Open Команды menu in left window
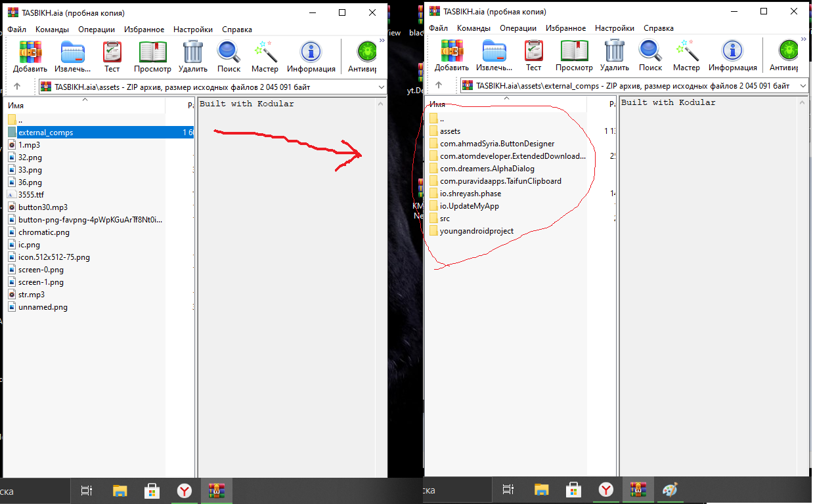 (52, 29)
